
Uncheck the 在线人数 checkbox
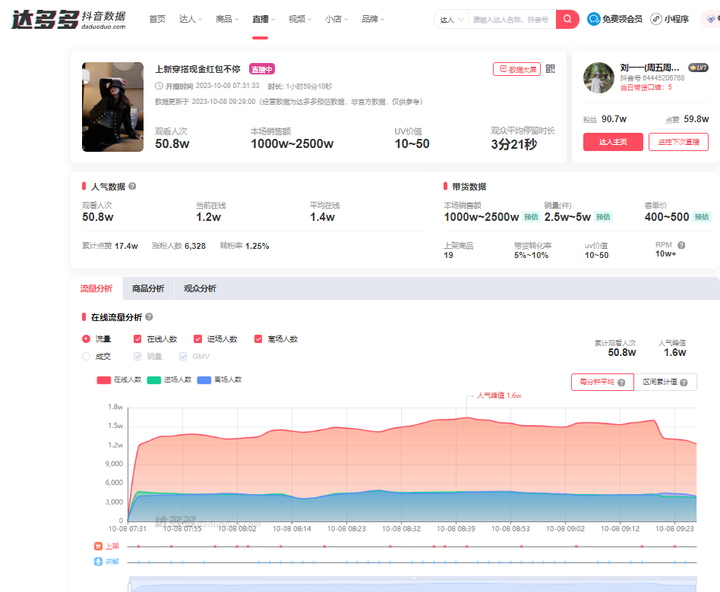click(137, 339)
